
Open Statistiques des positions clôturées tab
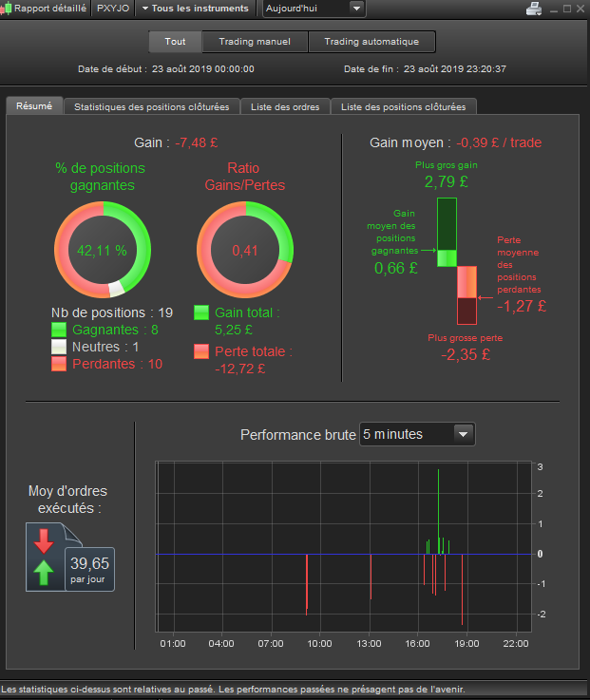click(x=152, y=106)
